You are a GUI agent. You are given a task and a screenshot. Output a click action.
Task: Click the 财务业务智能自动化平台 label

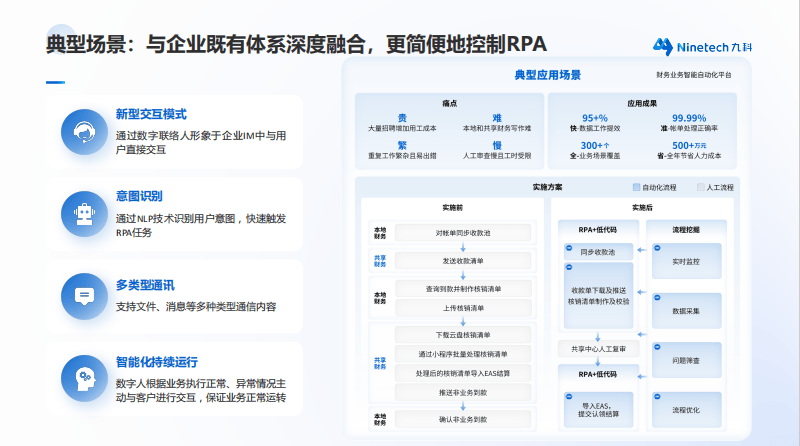click(694, 75)
